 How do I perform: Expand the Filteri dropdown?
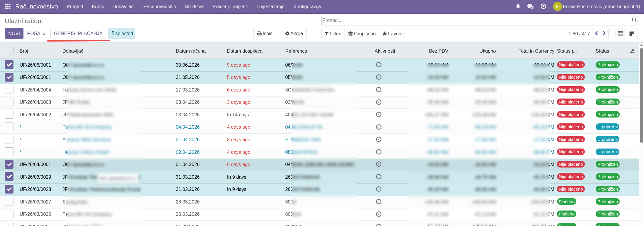[x=333, y=34]
